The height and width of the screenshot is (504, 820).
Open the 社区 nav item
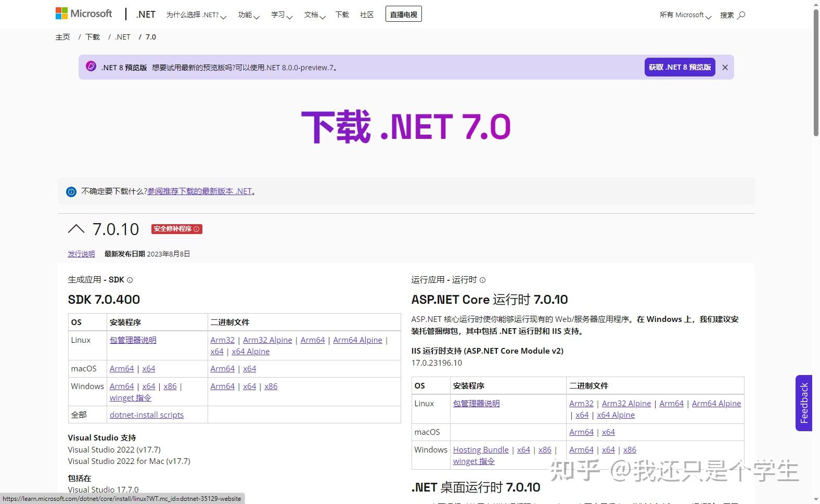pos(367,15)
